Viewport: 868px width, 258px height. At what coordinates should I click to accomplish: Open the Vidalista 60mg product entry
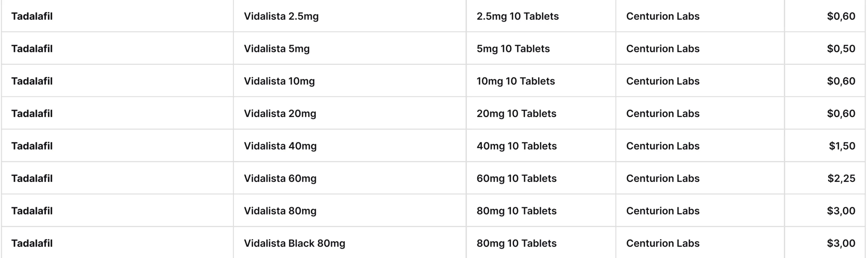[280, 178]
